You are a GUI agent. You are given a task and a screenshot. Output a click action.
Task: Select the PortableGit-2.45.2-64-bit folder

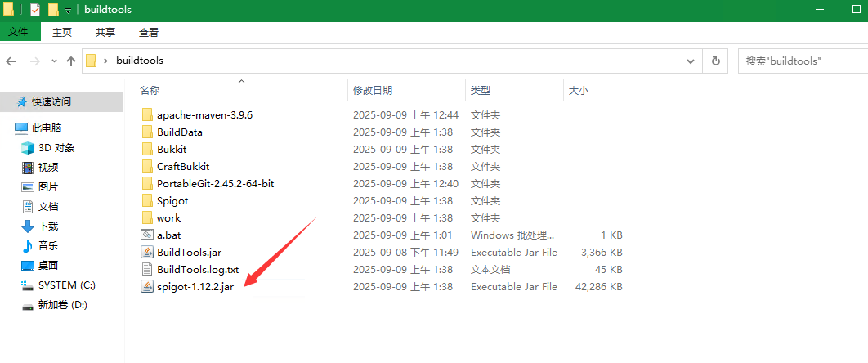tap(215, 184)
